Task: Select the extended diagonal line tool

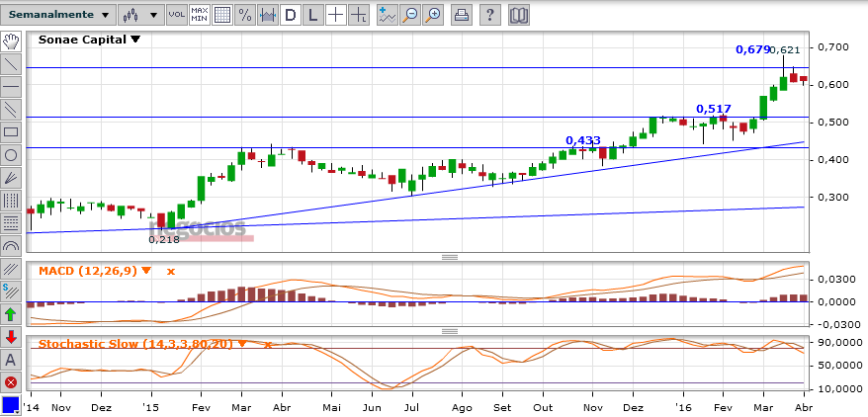Action: coord(11,110)
